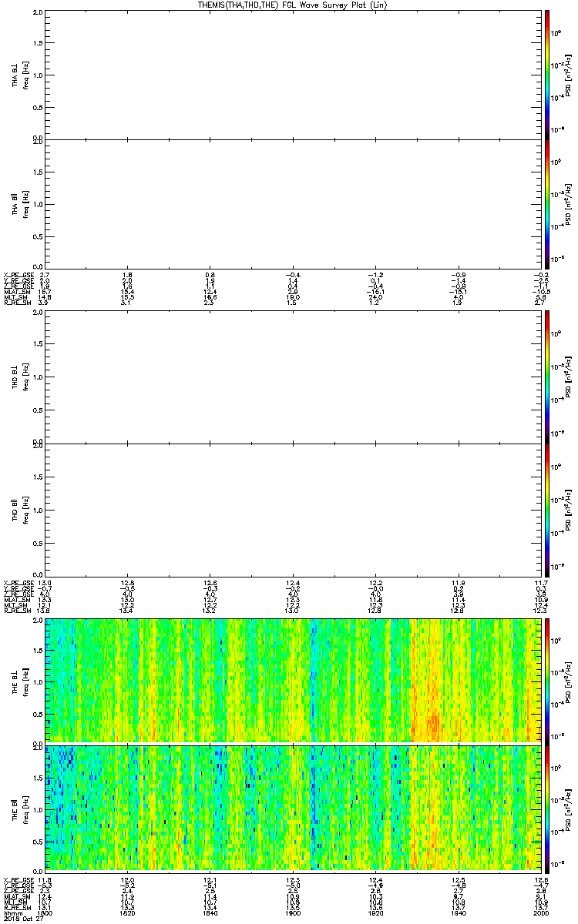Click the 1940 time tick label
Viewport: 578px width, 924px height.
coord(458,912)
